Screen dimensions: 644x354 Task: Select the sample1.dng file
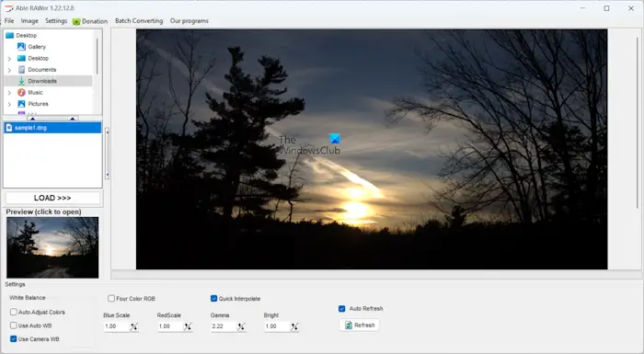tap(52, 128)
